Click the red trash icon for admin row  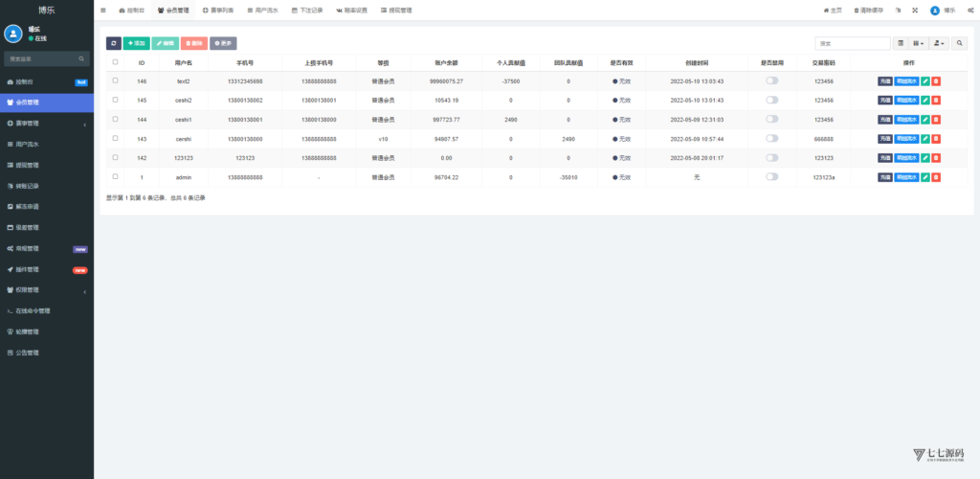click(936, 177)
